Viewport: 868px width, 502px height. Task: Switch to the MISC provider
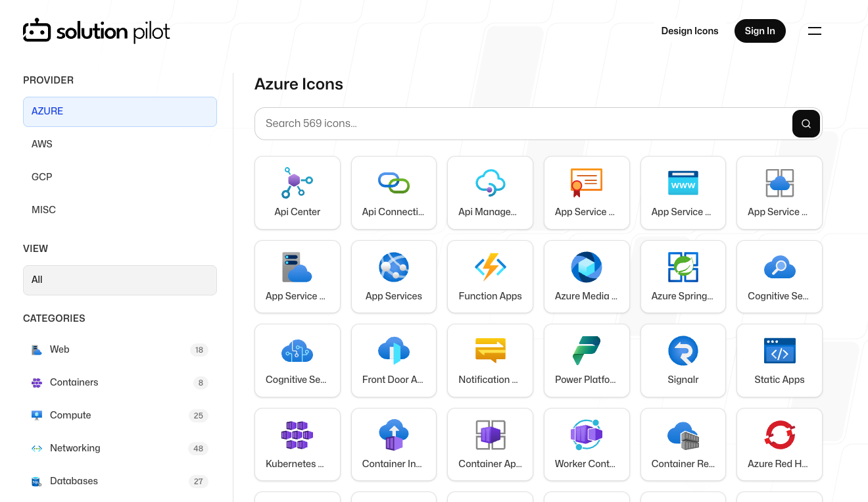click(x=120, y=210)
